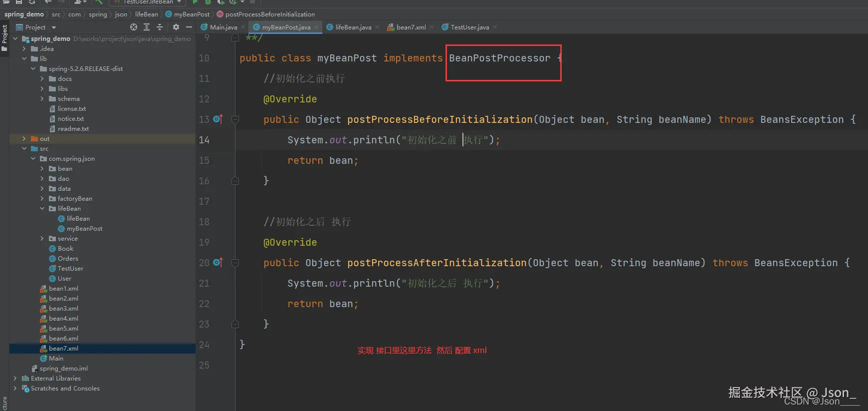Close the myBeanPost.java tab

pyautogui.click(x=316, y=27)
